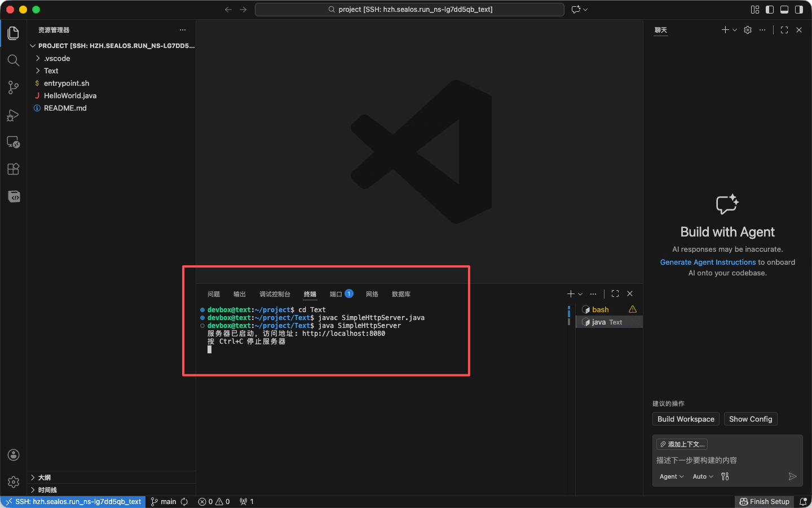Click the command center search box
The width and height of the screenshot is (812, 508).
(x=409, y=10)
